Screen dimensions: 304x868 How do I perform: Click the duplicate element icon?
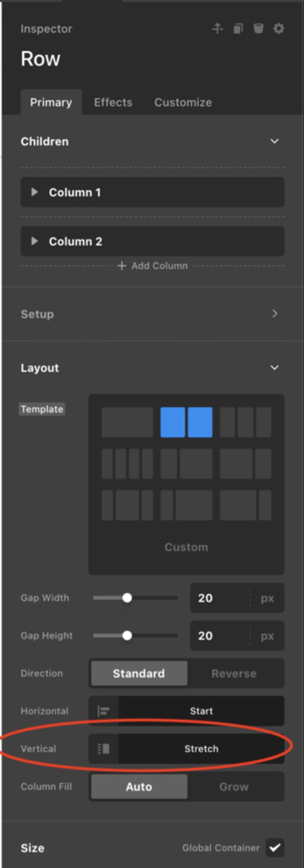coord(238,29)
